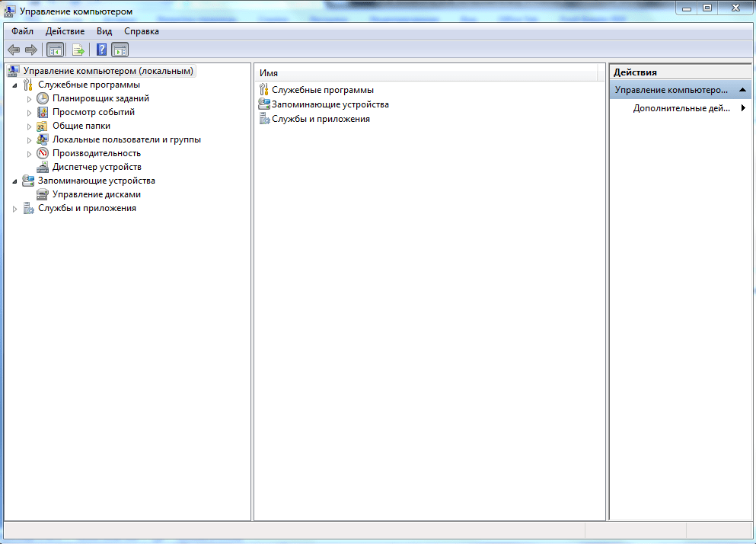Open the Действие menu
Viewport: 756px width, 544px height.
65,31
